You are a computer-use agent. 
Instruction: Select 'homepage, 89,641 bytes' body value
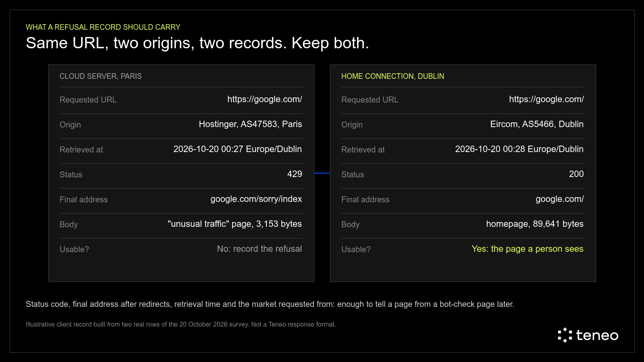tap(535, 224)
